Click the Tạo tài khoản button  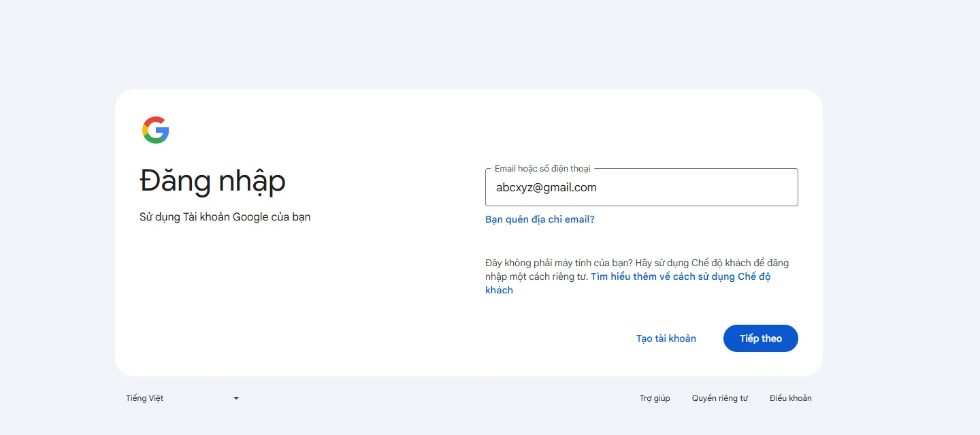(x=666, y=338)
